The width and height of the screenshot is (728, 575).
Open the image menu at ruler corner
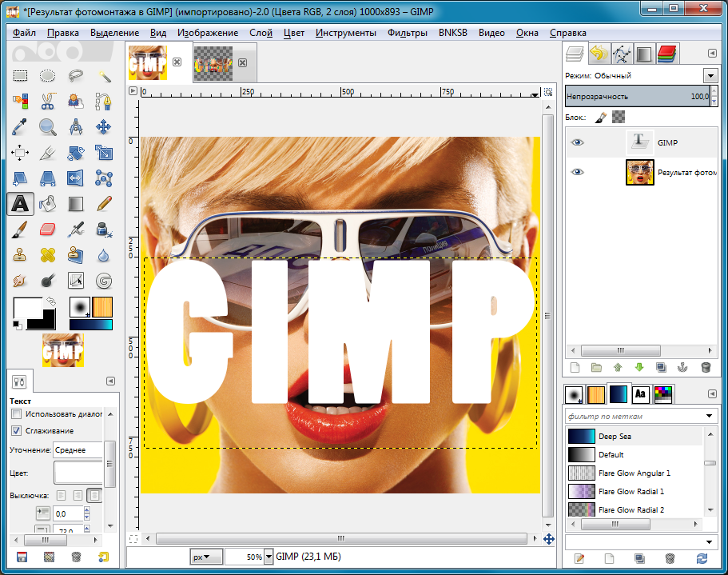(x=133, y=91)
